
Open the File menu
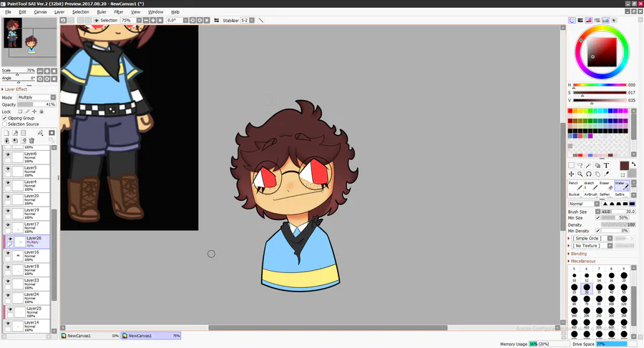8,12
